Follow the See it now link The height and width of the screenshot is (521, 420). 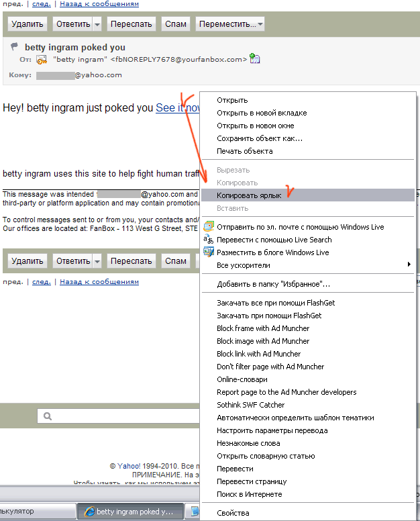[x=178, y=108]
